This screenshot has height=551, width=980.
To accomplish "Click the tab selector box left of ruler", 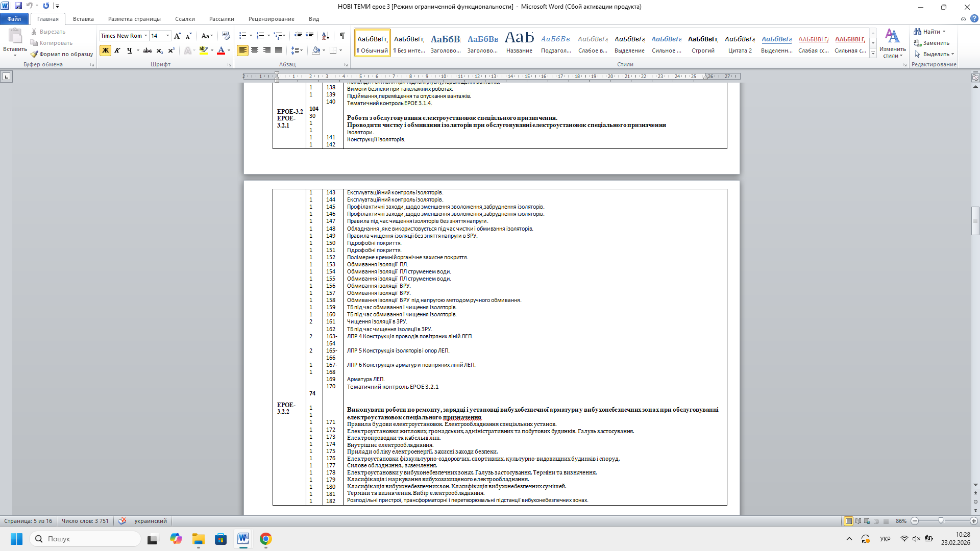I will [x=7, y=77].
